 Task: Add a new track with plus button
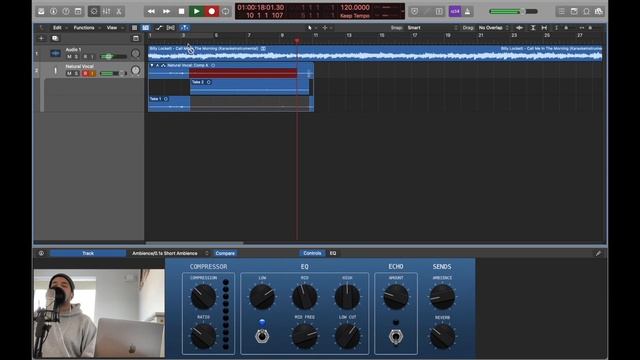pos(41,38)
